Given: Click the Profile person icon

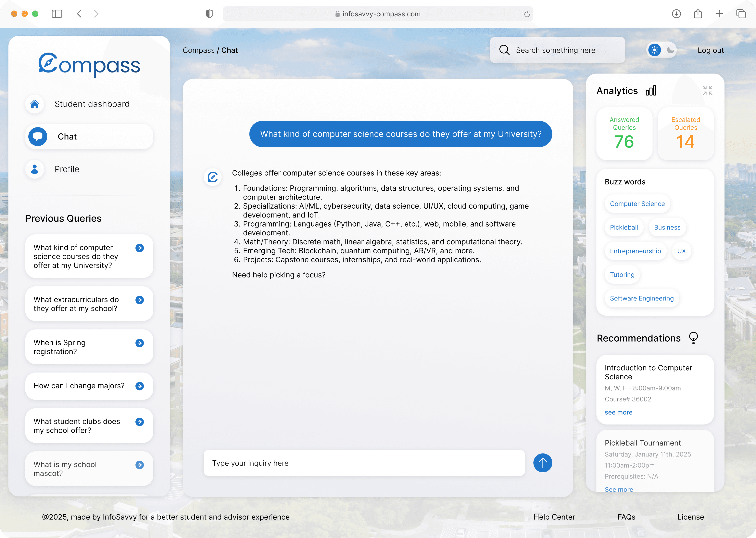Looking at the screenshot, I should pos(35,169).
